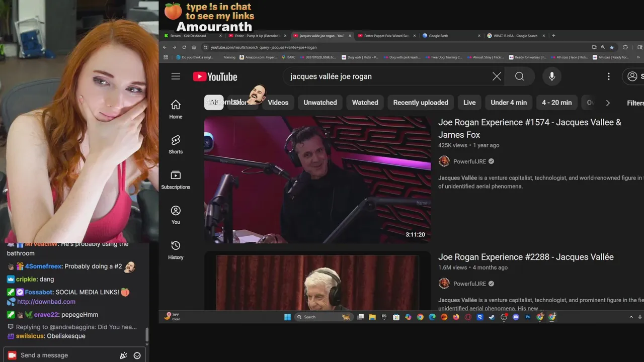644x362 pixels.
Task: Select the Unwatched filter chip
Action: coord(320,103)
